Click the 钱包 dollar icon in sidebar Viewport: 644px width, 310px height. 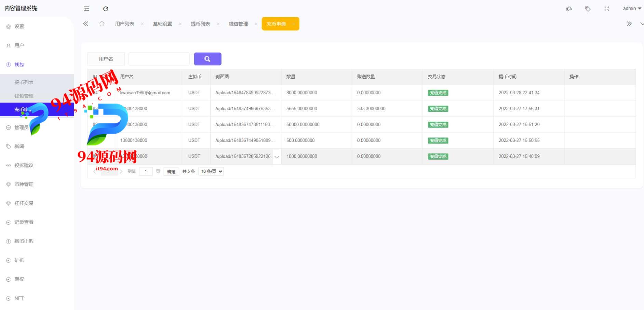pyautogui.click(x=9, y=65)
